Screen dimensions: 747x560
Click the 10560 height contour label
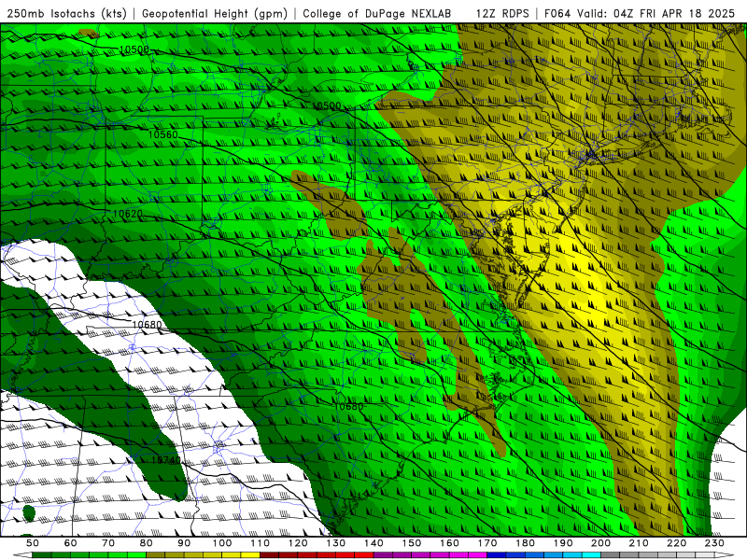[162, 134]
